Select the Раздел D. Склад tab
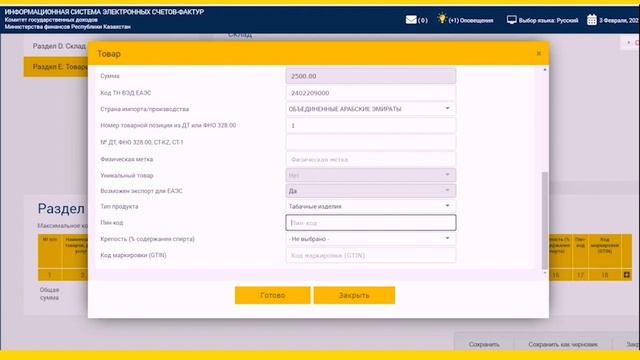 tap(59, 46)
